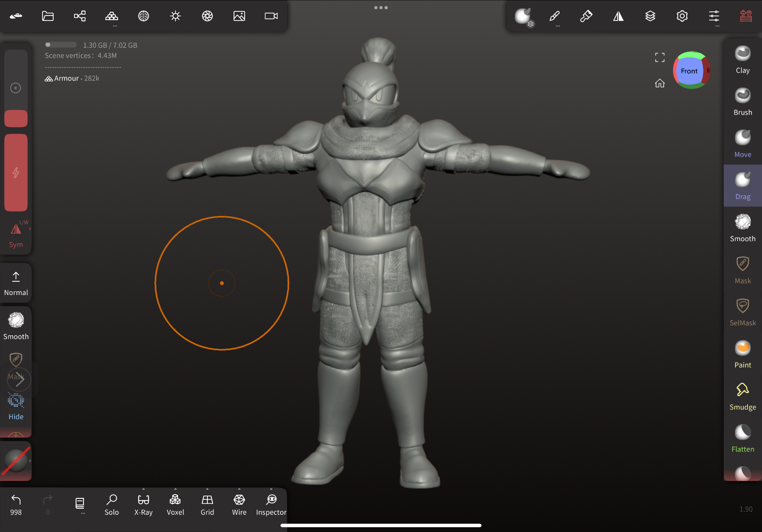Expand the small arrow next to Sym
This screenshot has height=532, width=762.
pyautogui.click(x=30, y=229)
